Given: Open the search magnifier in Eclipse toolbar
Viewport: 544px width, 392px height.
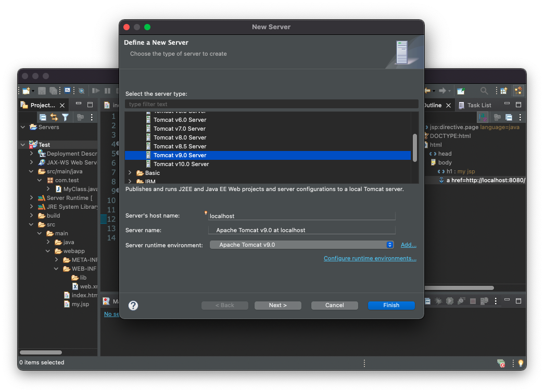Looking at the screenshot, I should 484,91.
